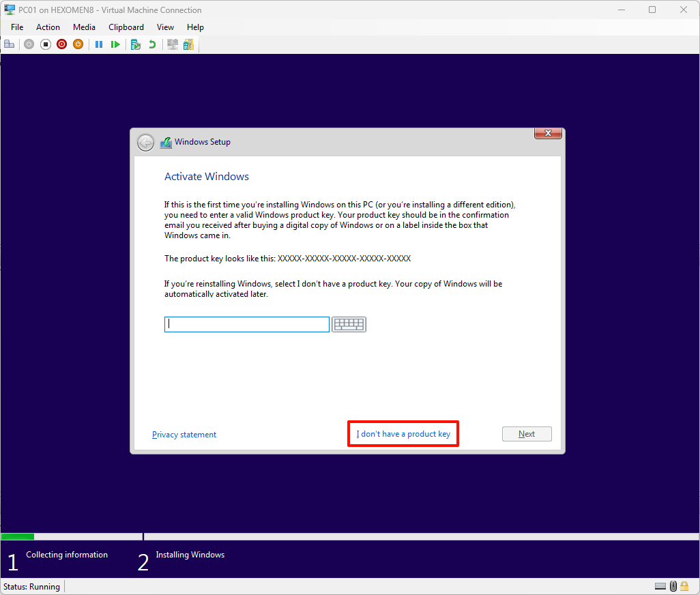Click the Virtual Machine Connection title bar icon
The width and height of the screenshot is (700, 595).
point(10,10)
